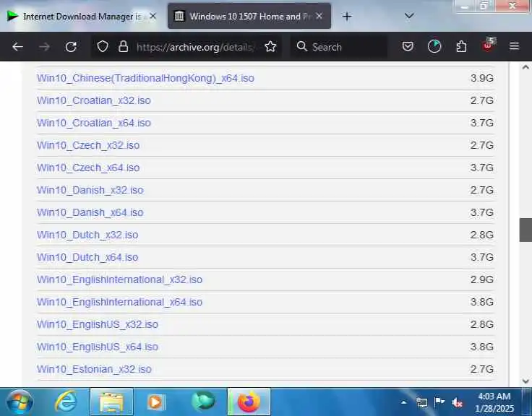
Task: Pick the Win10_Dutch_x64.iso link
Action: tap(87, 257)
